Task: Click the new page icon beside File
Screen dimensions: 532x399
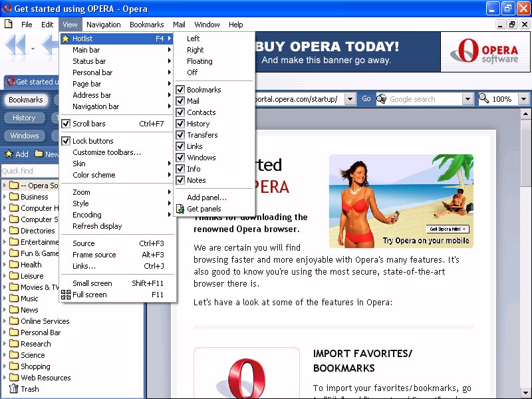Action: 9,25
